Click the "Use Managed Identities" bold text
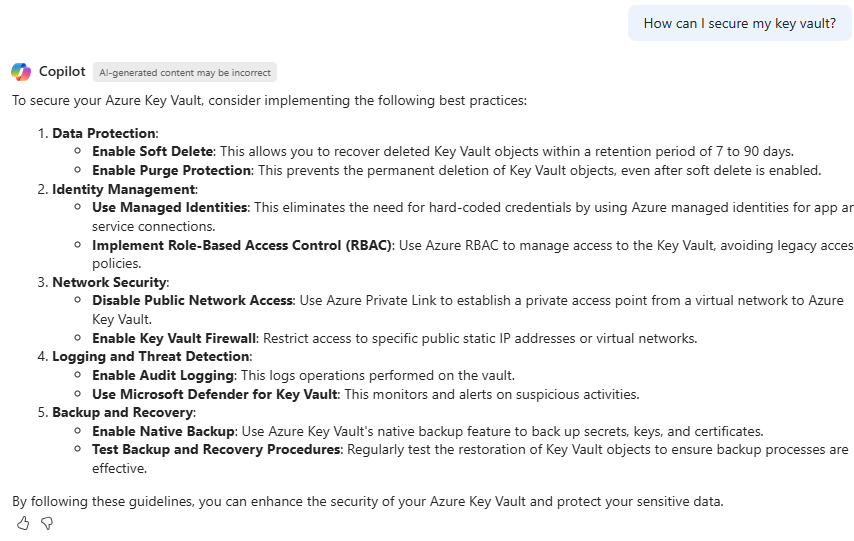The height and width of the screenshot is (541, 854). click(x=170, y=208)
